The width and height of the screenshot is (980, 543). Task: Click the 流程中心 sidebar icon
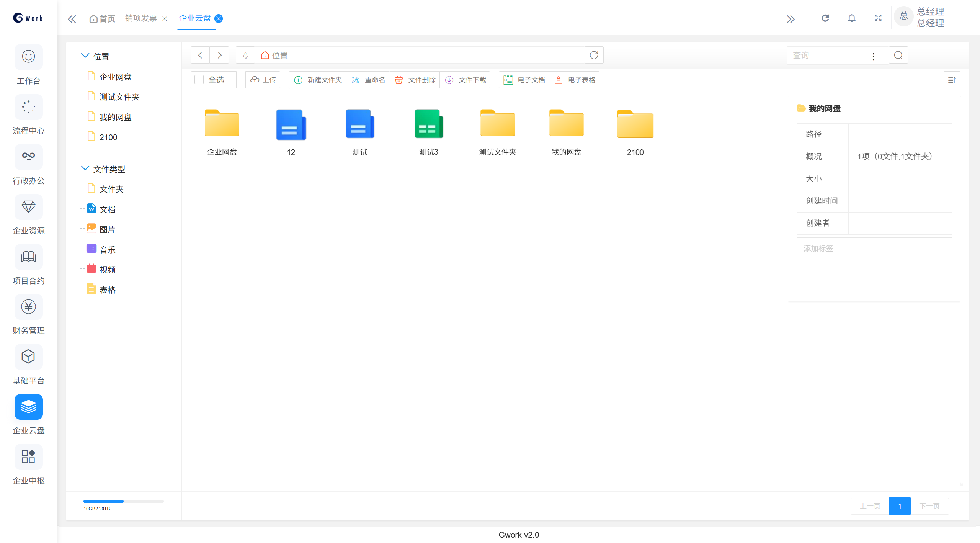pyautogui.click(x=28, y=107)
